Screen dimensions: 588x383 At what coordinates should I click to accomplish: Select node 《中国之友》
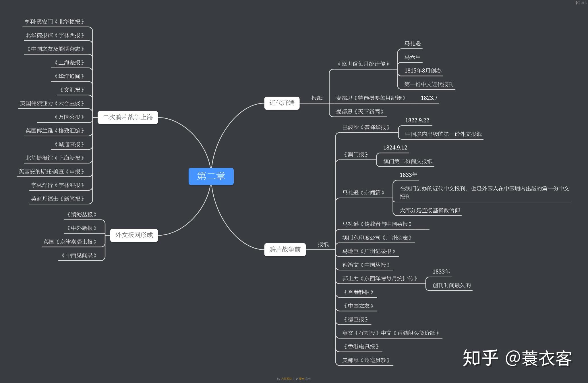[358, 306]
